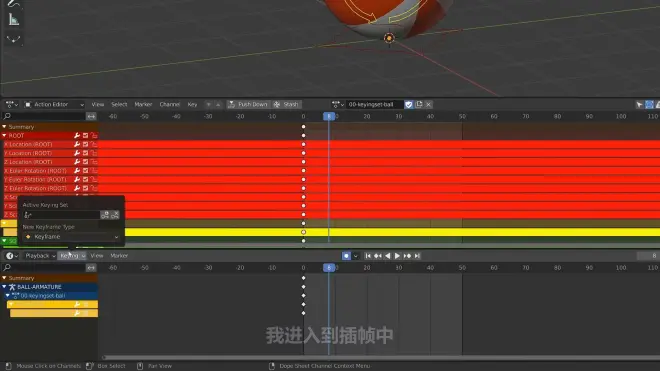This screenshot has width=660, height=371.
Task: Open the Timeline Marker menu
Action: (119, 256)
